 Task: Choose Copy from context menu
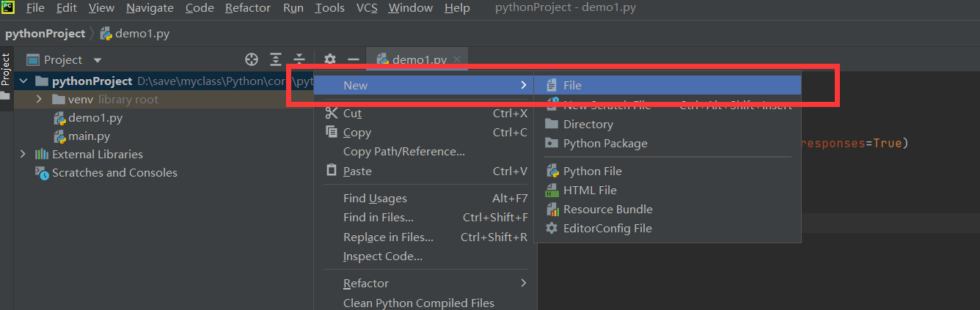[425, 133]
